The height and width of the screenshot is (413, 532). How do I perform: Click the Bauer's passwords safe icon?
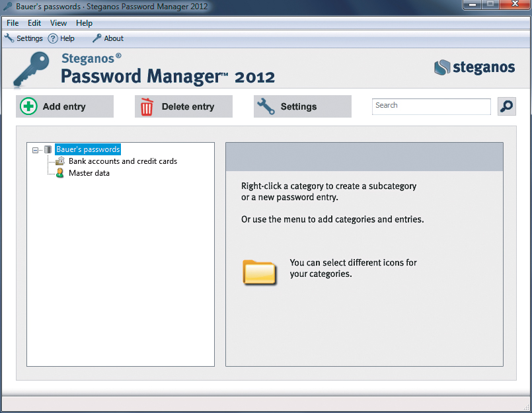[48, 150]
